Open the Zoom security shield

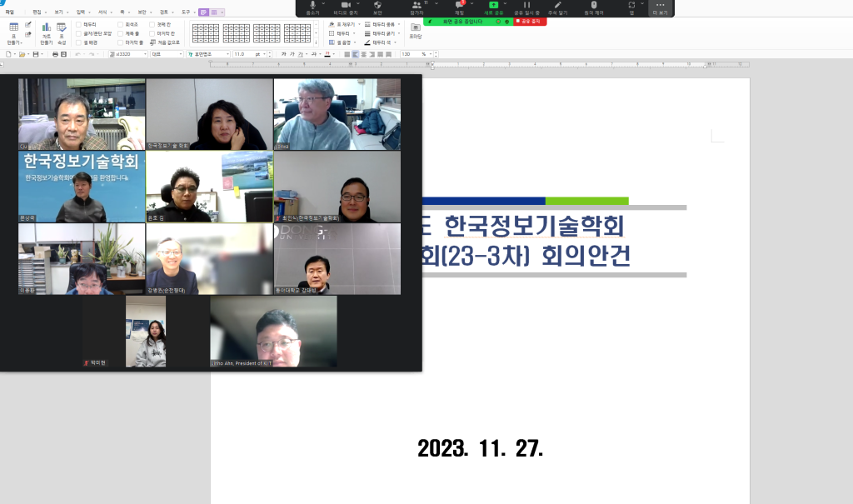pyautogui.click(x=377, y=7)
